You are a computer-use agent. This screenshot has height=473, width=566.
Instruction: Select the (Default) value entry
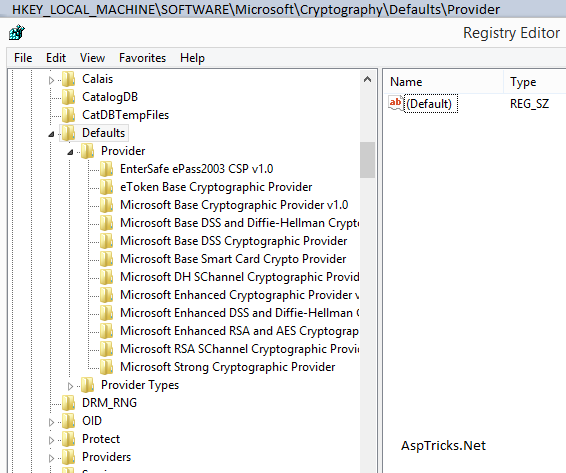coord(431,104)
